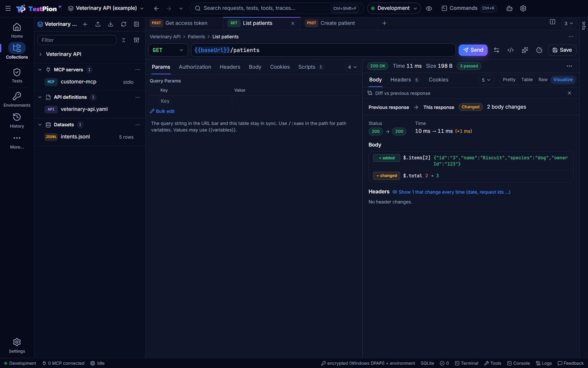Click the sparkle AI icon in request bar
This screenshot has height=368, width=588.
[x=525, y=50]
